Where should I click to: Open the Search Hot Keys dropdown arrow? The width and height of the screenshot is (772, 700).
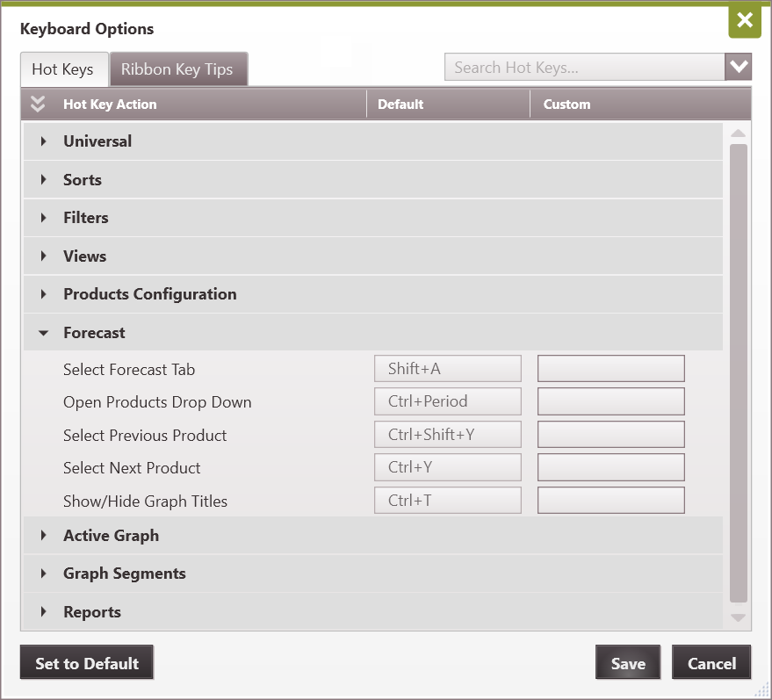point(738,67)
